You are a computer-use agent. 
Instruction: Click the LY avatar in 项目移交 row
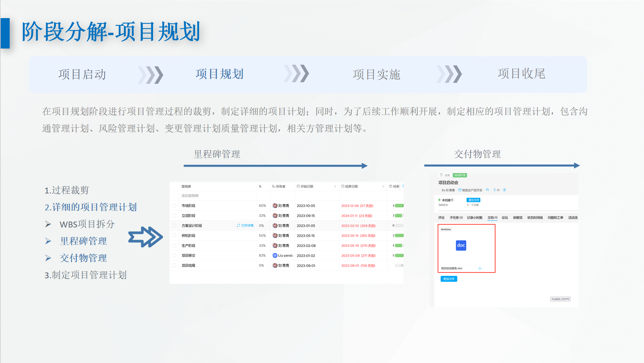pos(275,255)
